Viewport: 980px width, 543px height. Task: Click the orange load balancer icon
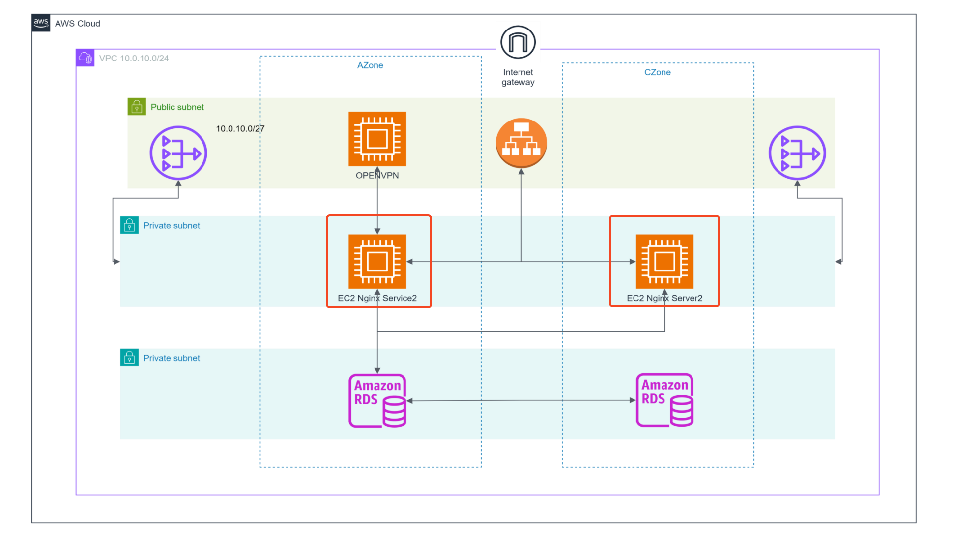point(521,143)
